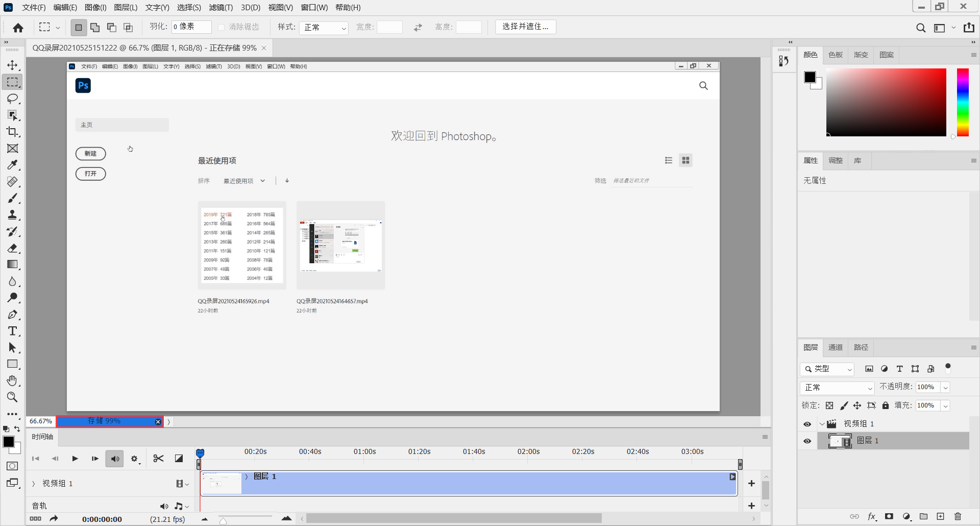Viewport: 980px width, 526px height.
Task: Switch to the 色板 tab
Action: coord(836,55)
